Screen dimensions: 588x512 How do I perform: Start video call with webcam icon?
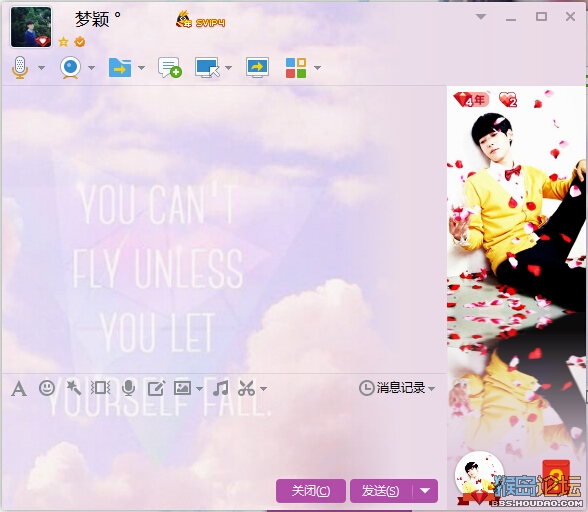[x=70, y=68]
